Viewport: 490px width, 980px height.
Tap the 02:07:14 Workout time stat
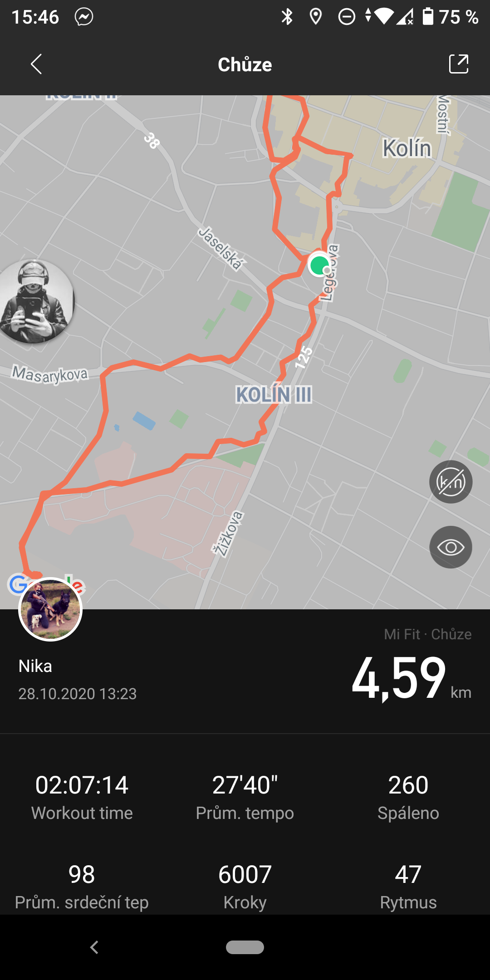(82, 798)
